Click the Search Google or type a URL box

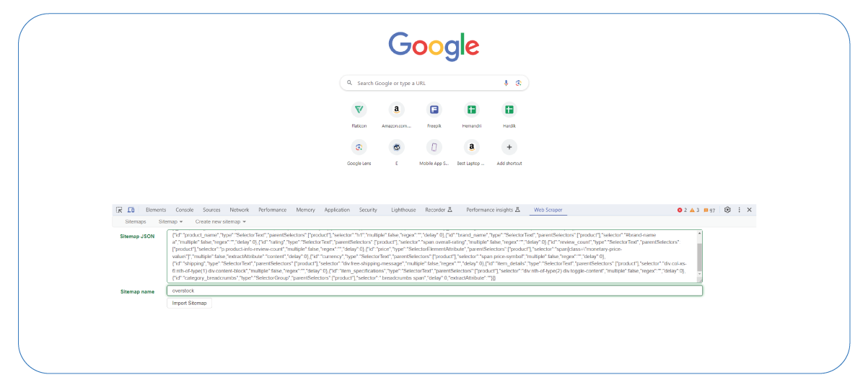(x=434, y=83)
